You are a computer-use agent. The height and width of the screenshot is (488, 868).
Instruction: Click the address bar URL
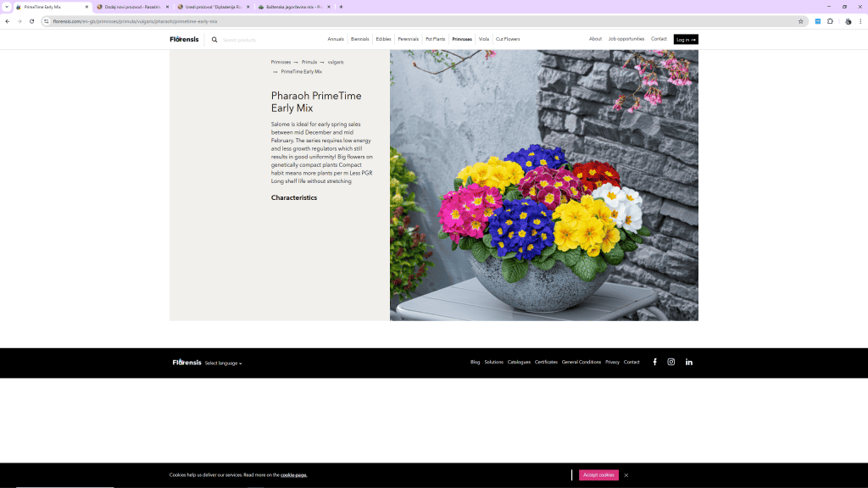coord(135,21)
